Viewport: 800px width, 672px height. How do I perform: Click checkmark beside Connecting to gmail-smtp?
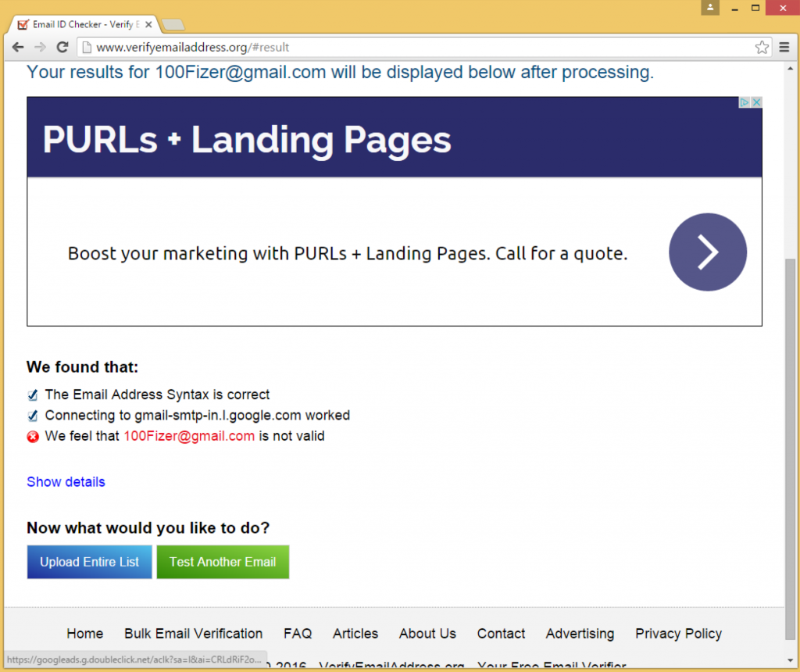[33, 416]
